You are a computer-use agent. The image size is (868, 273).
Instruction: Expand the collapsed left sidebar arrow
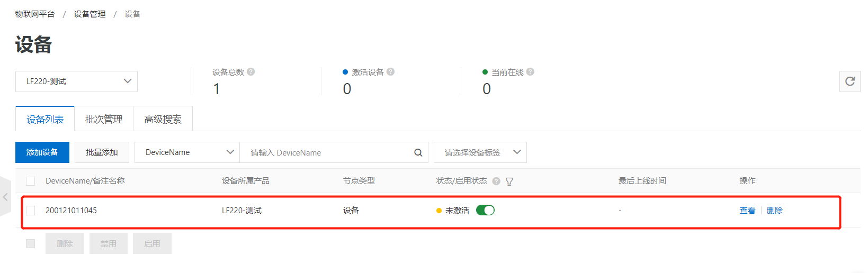click(5, 197)
